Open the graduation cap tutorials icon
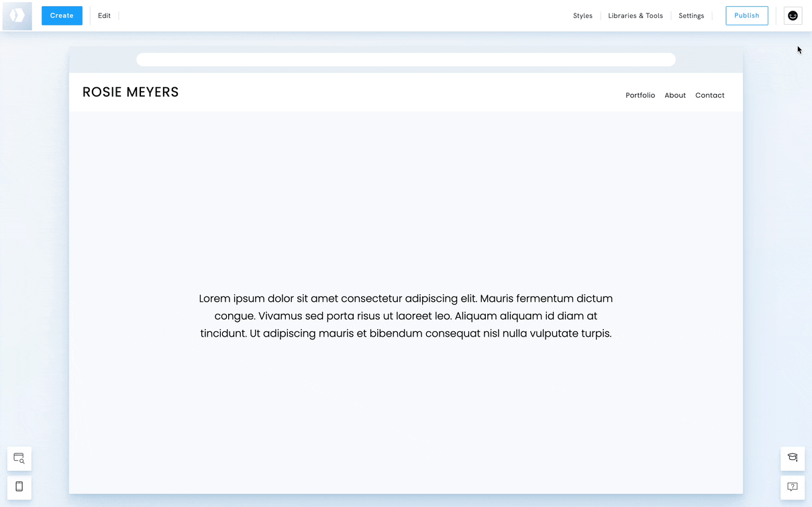 click(x=793, y=458)
